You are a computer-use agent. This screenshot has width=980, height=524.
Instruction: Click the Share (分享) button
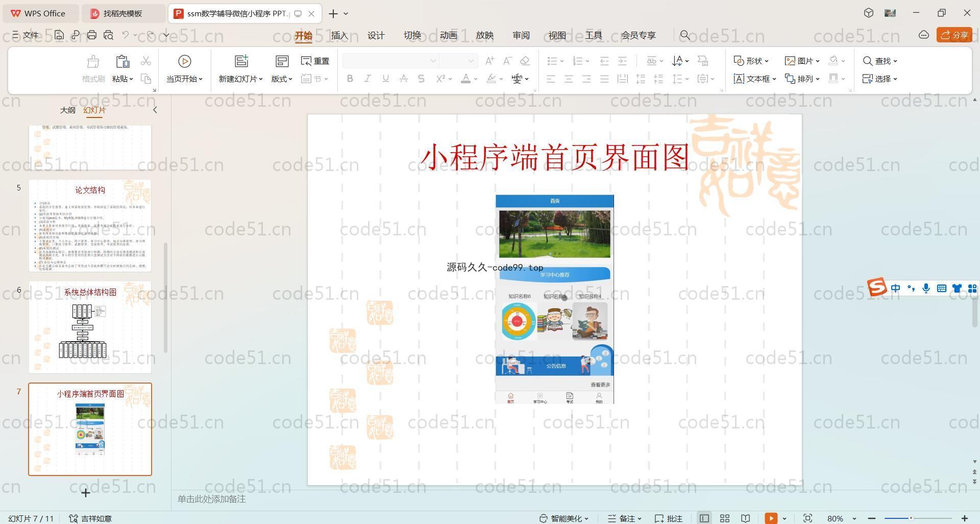[x=954, y=35]
